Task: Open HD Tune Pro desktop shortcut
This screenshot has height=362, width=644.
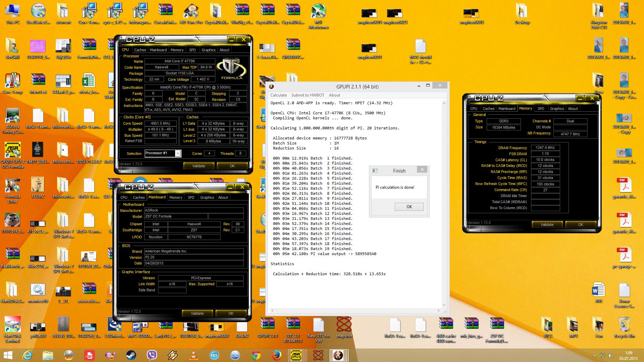Action: pyautogui.click(x=191, y=13)
